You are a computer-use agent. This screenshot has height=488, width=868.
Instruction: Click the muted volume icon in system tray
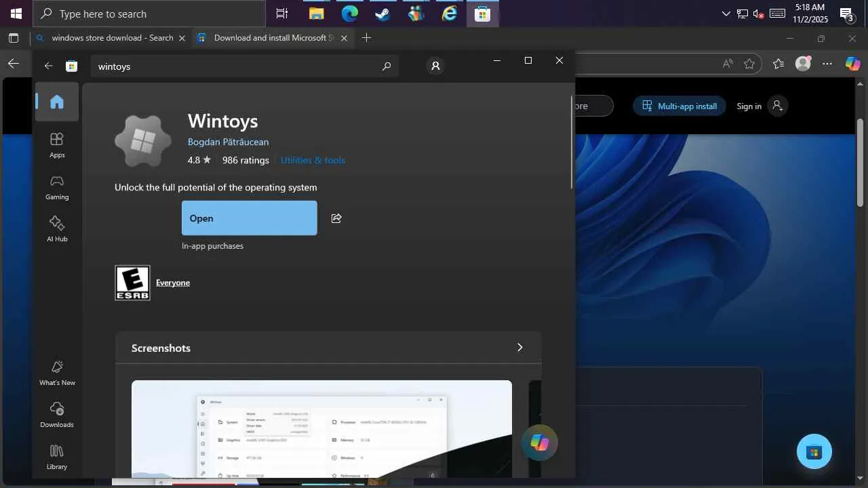click(x=759, y=14)
